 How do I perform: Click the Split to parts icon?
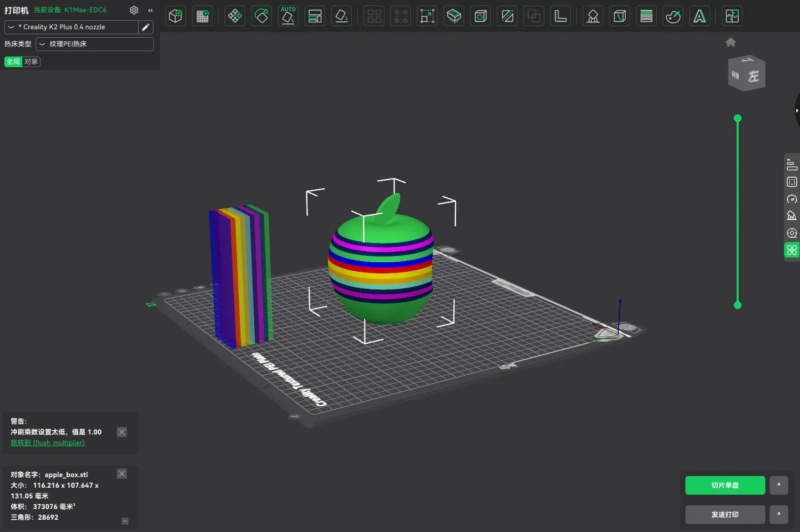(401, 16)
